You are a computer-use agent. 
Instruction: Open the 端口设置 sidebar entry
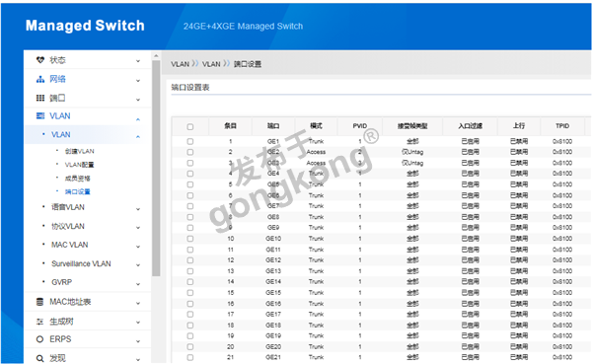coord(77,191)
